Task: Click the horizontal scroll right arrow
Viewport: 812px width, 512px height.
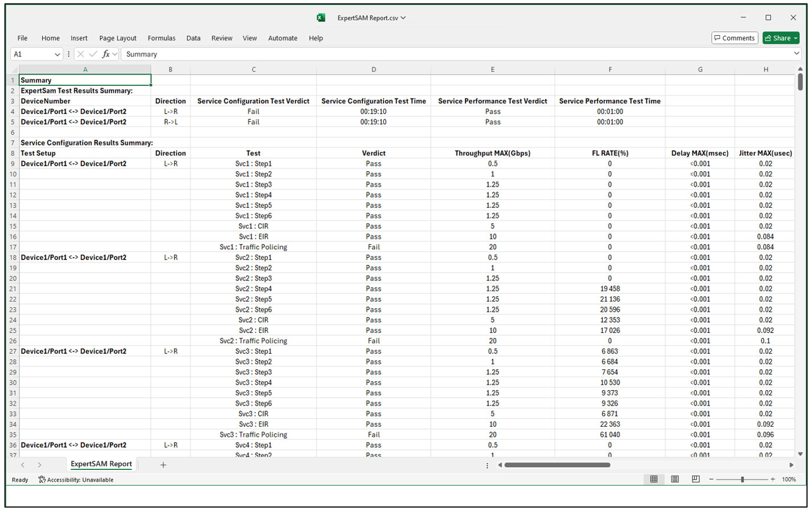Action: [x=791, y=465]
